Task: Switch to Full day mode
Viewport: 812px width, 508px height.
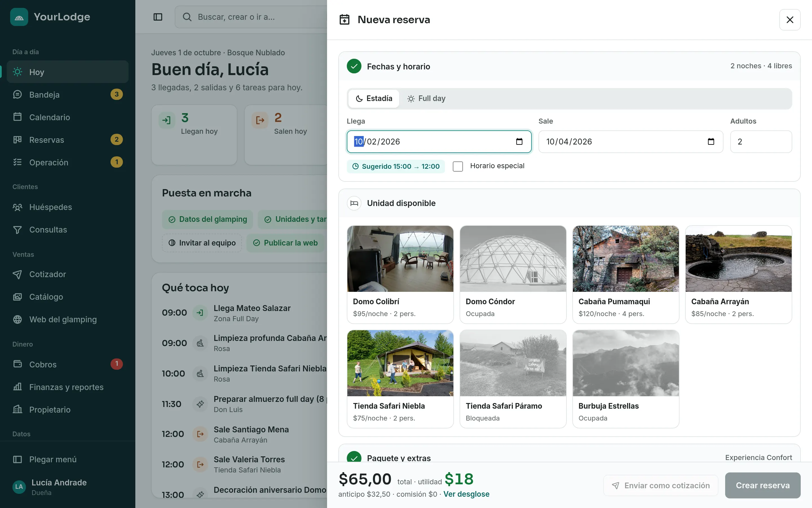Action: pos(426,98)
